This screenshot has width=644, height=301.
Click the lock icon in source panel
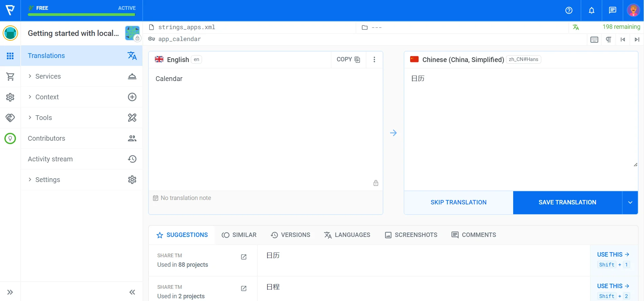pyautogui.click(x=376, y=183)
